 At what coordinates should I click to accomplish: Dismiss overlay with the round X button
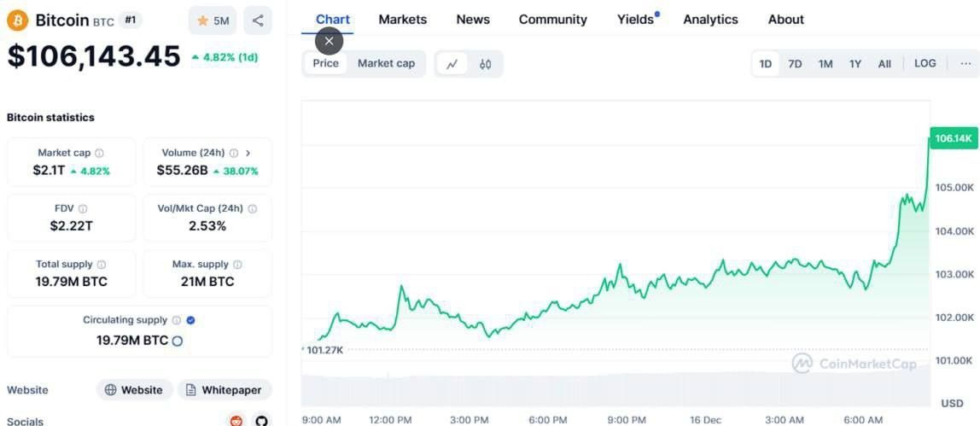pyautogui.click(x=330, y=42)
